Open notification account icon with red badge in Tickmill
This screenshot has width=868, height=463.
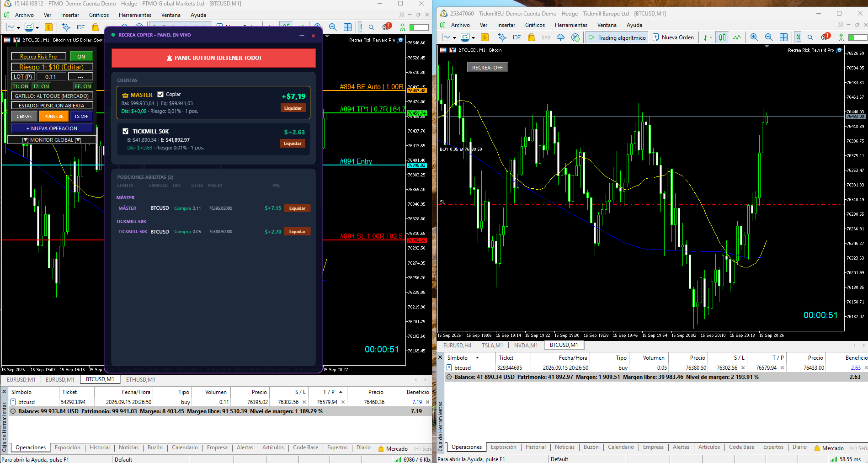pos(825,37)
